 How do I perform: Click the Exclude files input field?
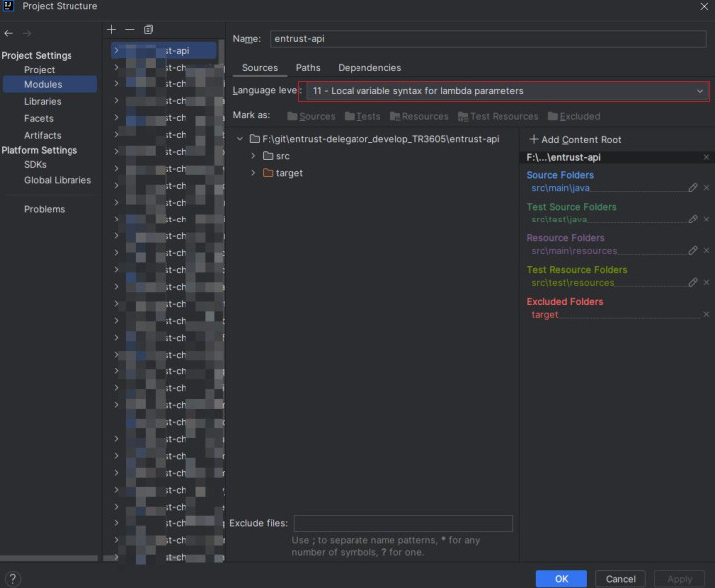coord(403,523)
